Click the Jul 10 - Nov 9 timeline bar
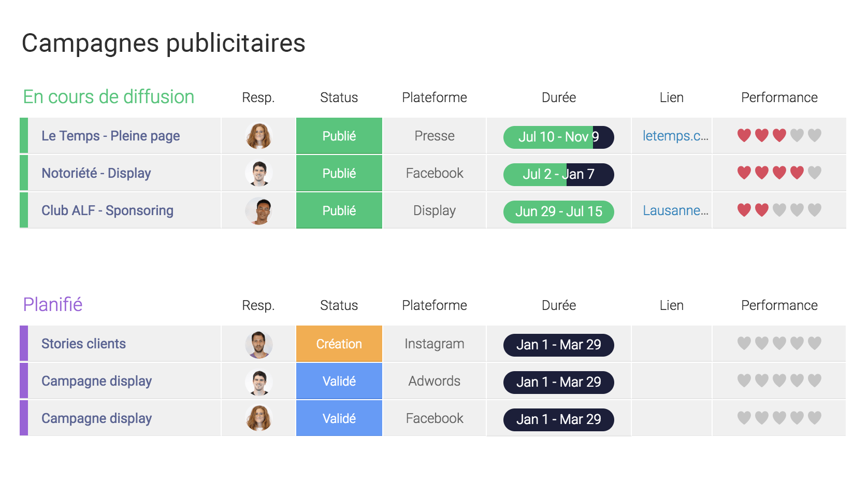868x480 pixels. [559, 137]
